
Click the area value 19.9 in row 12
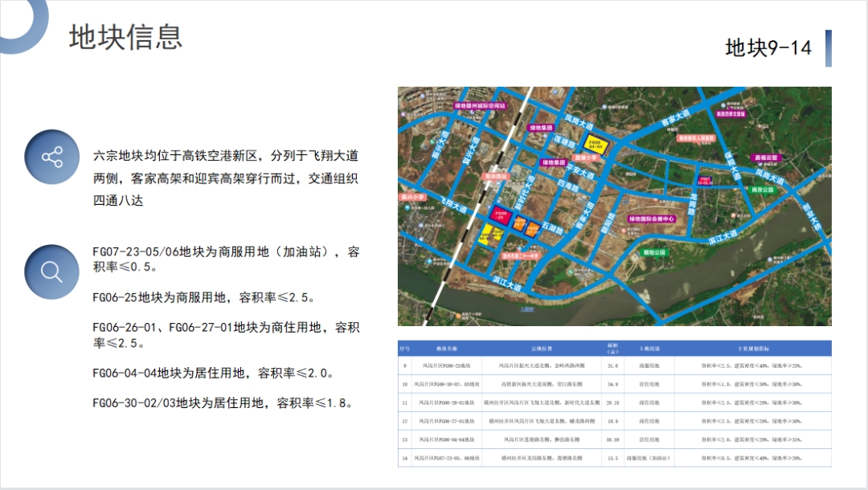point(612,422)
